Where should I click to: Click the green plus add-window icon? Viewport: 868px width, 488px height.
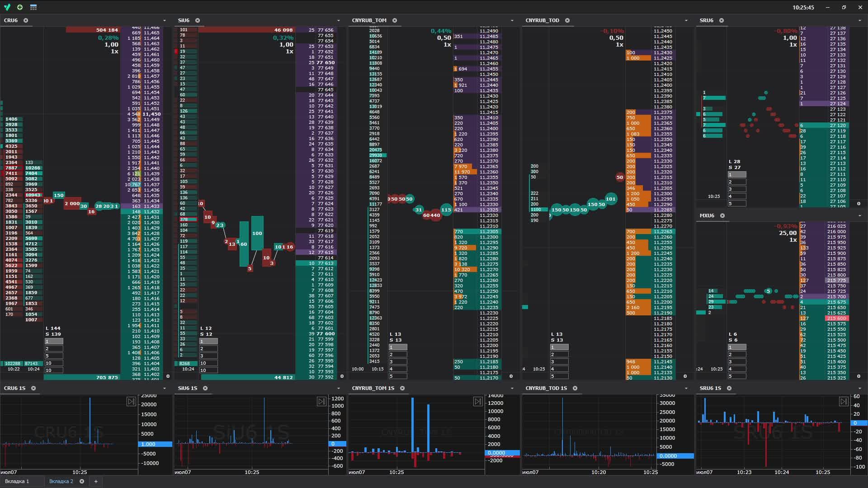(20, 7)
